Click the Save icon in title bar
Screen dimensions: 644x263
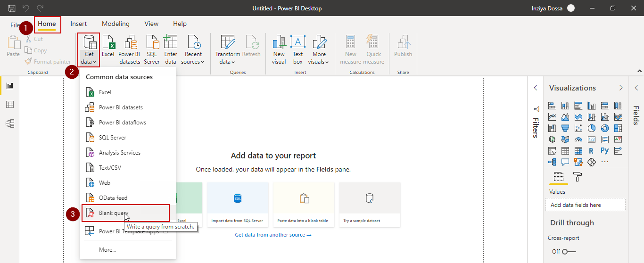point(12,8)
